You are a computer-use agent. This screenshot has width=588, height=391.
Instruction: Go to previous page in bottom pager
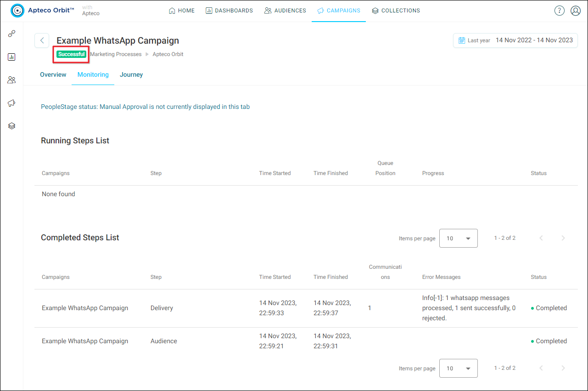[541, 368]
